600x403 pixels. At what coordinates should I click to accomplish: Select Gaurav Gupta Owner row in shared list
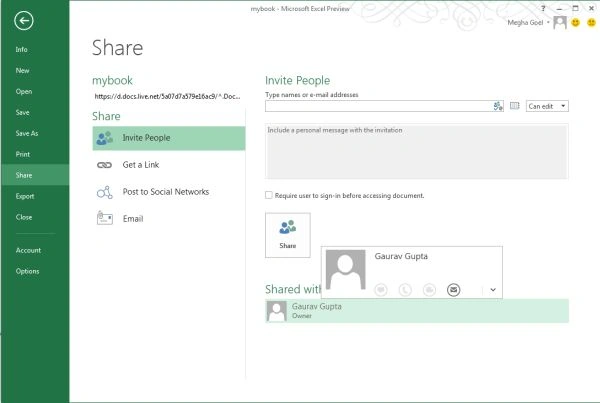pyautogui.click(x=417, y=311)
